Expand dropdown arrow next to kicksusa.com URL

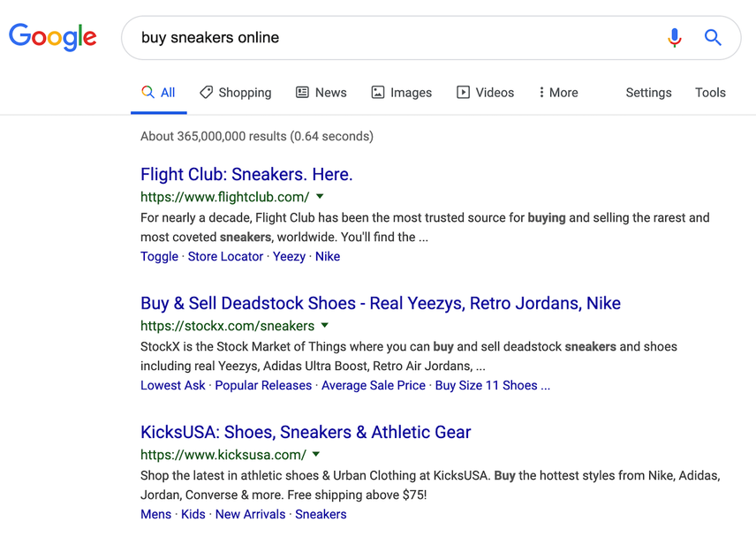coord(316,454)
